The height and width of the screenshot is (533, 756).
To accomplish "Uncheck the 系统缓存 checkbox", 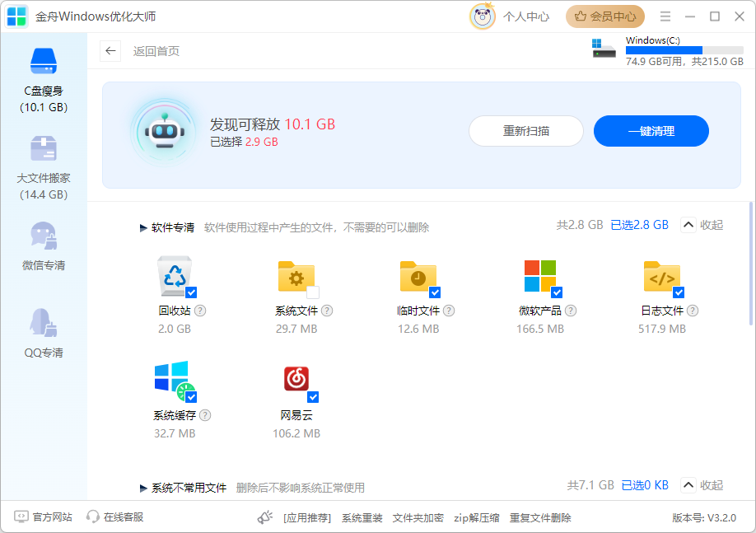I will [x=191, y=397].
